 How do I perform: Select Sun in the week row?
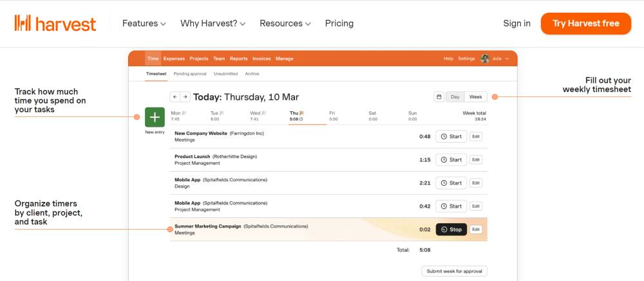[413, 116]
